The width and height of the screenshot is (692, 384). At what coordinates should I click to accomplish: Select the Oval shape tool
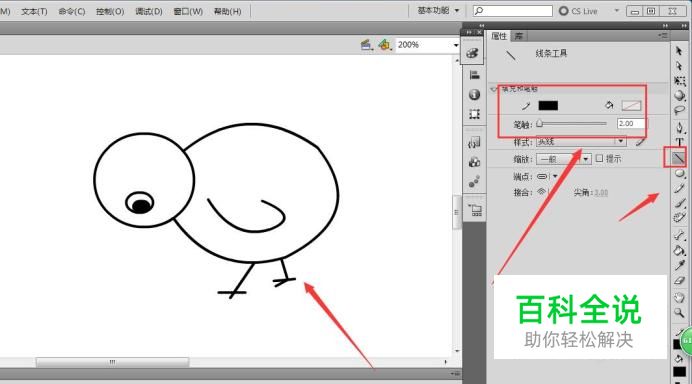click(x=679, y=173)
